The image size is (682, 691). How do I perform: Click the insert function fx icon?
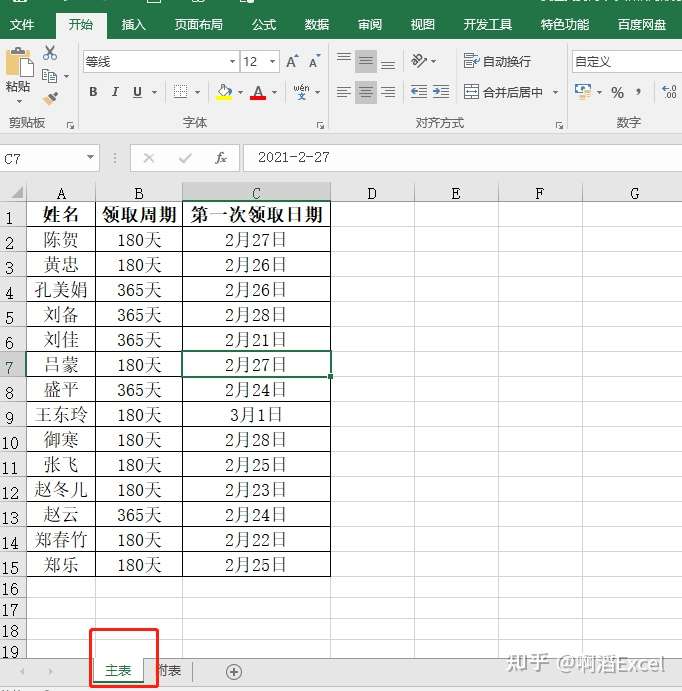tap(221, 158)
